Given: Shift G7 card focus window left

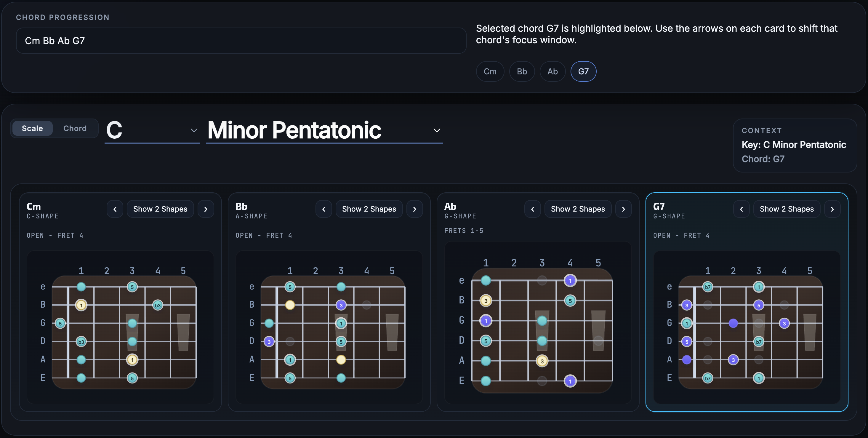Looking at the screenshot, I should [742, 209].
